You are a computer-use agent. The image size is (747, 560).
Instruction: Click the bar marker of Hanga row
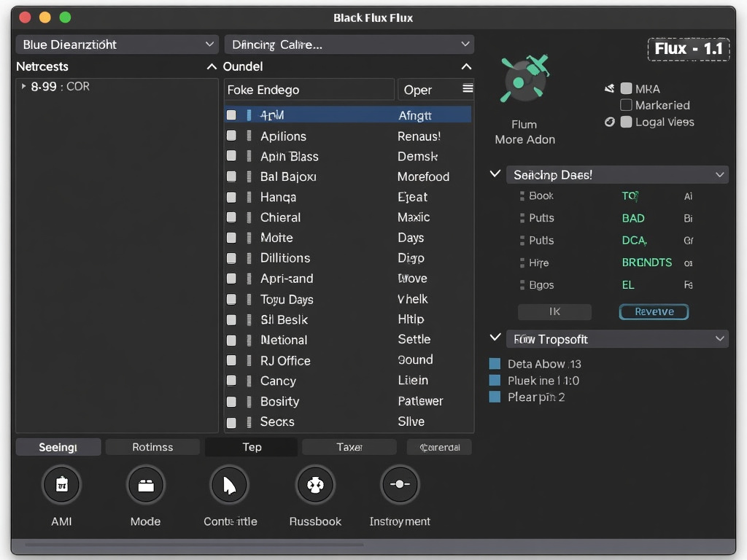(249, 197)
